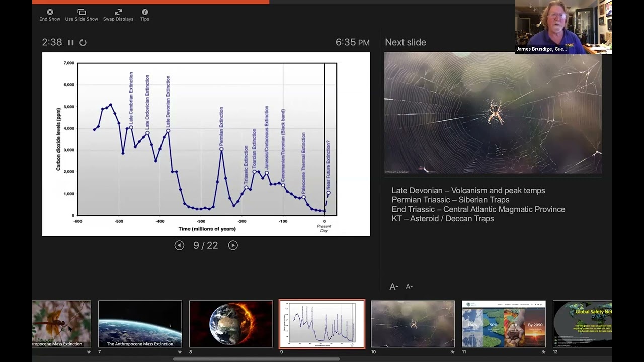Viewport: 644px width, 362px height.
Task: Click Swap Displays button
Action: [x=118, y=15]
